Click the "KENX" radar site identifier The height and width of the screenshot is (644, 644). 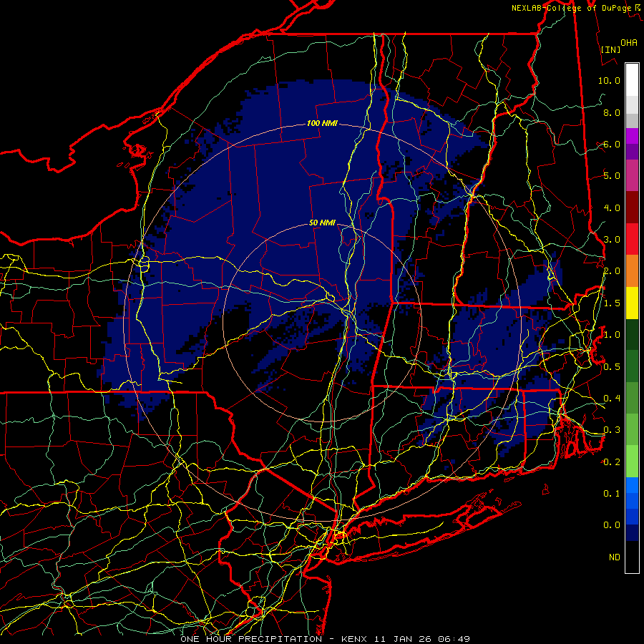354,639
